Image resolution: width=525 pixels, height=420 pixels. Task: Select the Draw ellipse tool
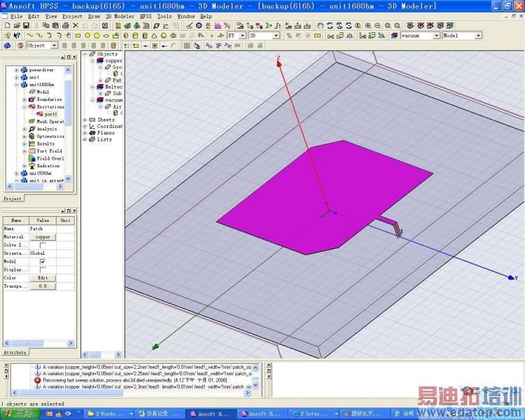106,36
